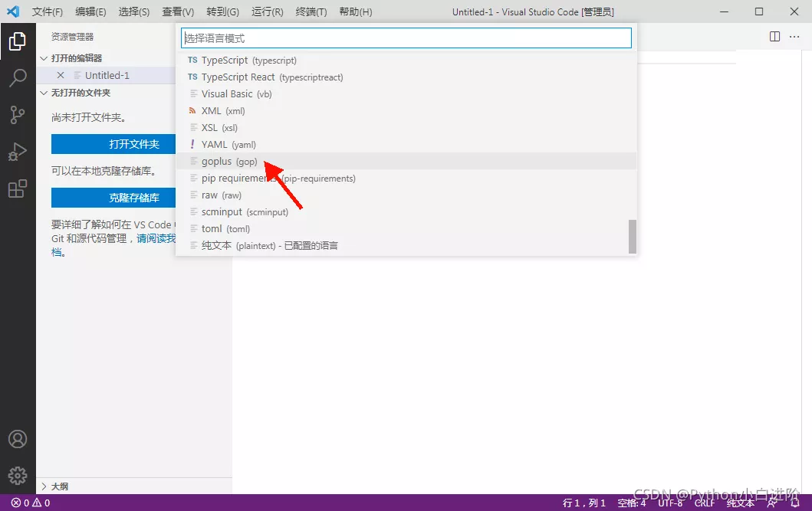Open the 运行(R) menu
The image size is (812, 511).
267,12
